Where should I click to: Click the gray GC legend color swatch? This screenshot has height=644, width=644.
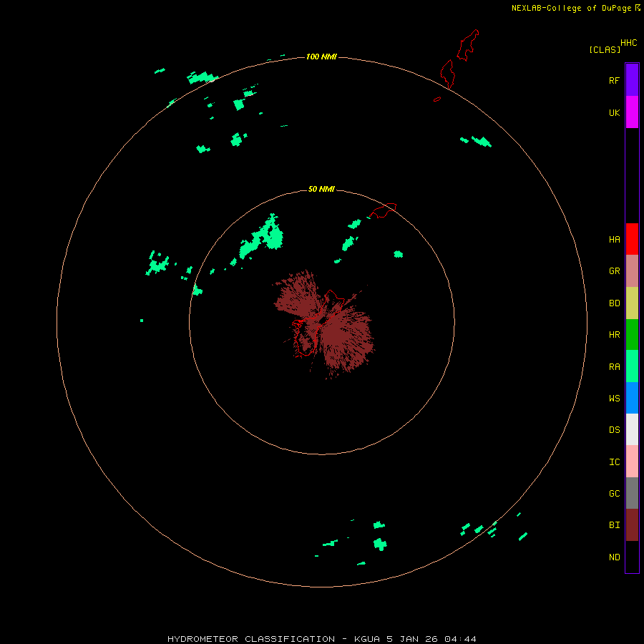point(632,493)
